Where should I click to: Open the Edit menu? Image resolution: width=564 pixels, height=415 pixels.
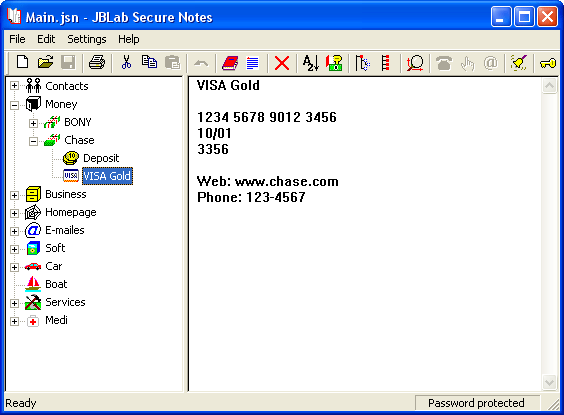[46, 39]
